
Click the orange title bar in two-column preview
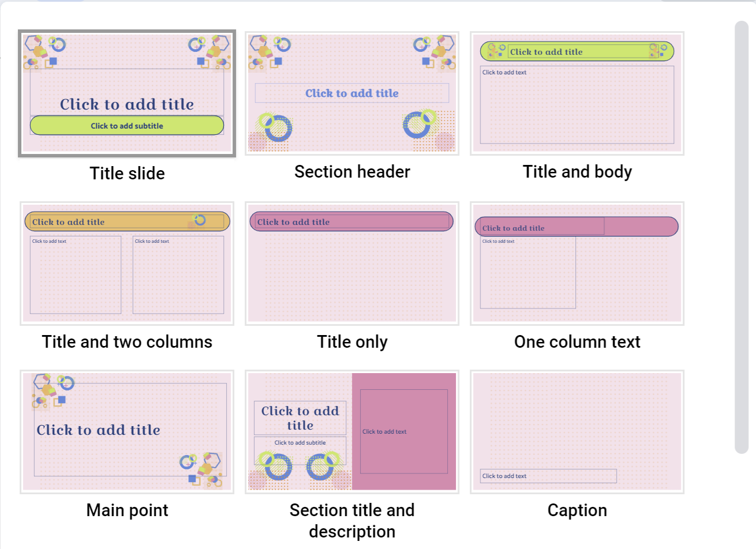click(127, 221)
